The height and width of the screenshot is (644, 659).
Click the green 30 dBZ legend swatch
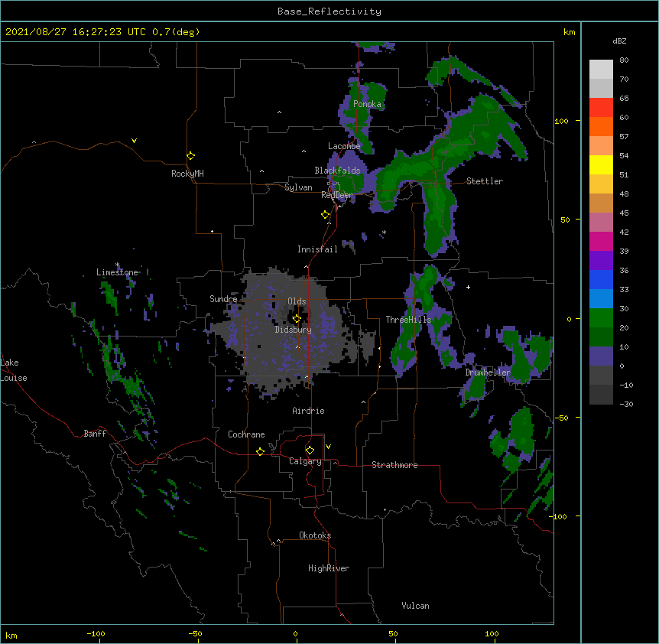601,318
